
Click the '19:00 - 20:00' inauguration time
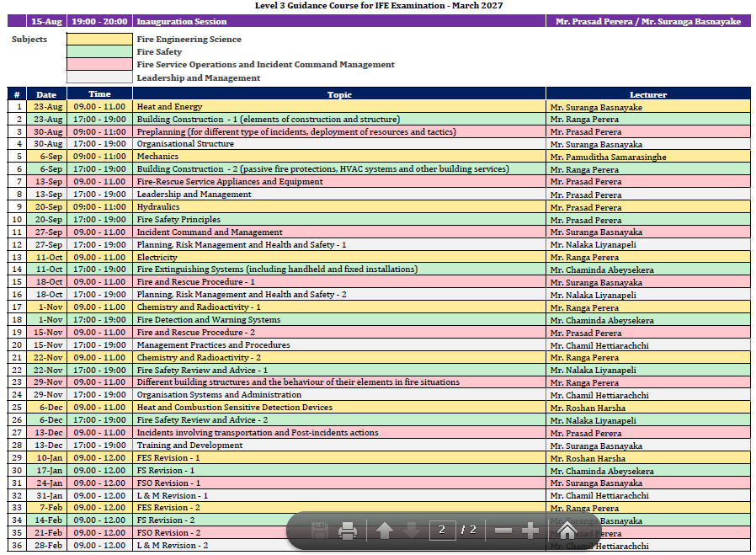tap(99, 21)
